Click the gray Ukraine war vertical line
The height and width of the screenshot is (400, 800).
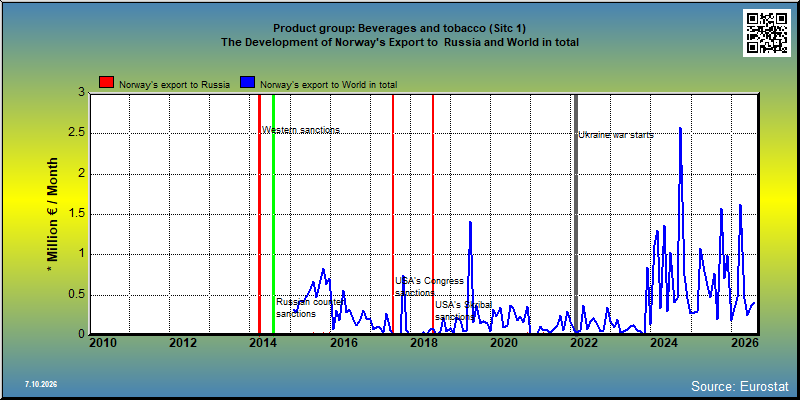point(576,214)
